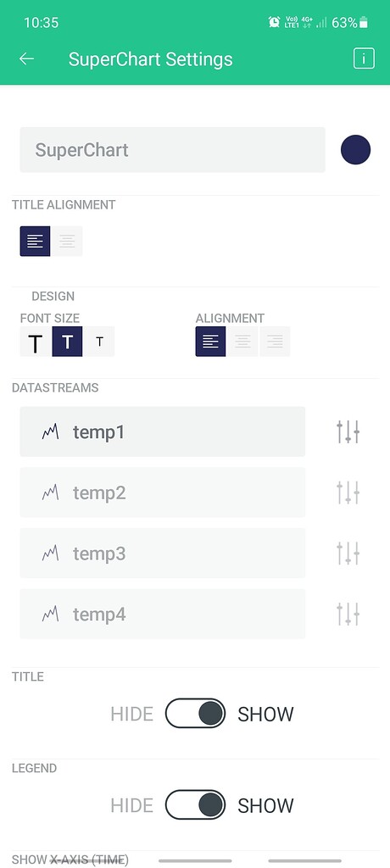Edit the SuperChart title field

point(172,149)
